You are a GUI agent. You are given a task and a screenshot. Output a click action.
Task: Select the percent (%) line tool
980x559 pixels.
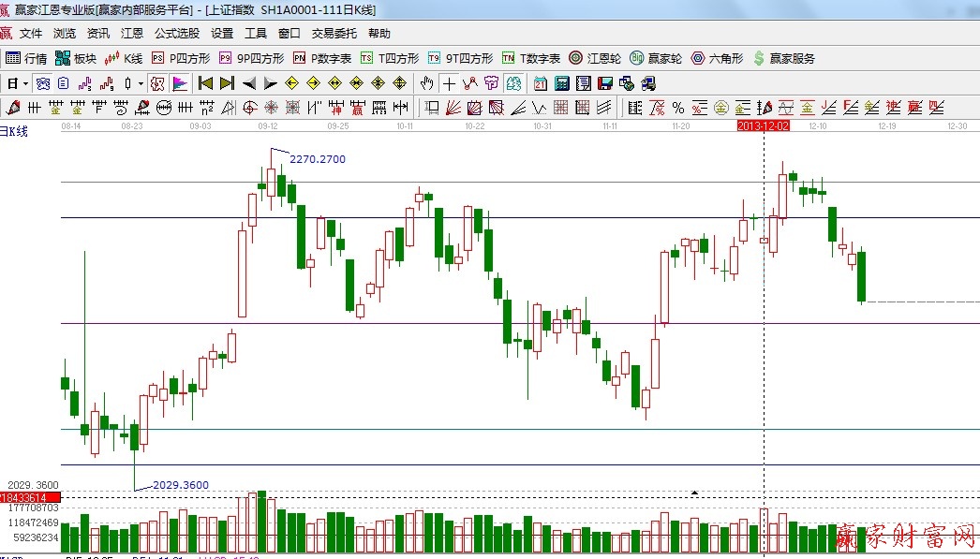click(x=677, y=108)
